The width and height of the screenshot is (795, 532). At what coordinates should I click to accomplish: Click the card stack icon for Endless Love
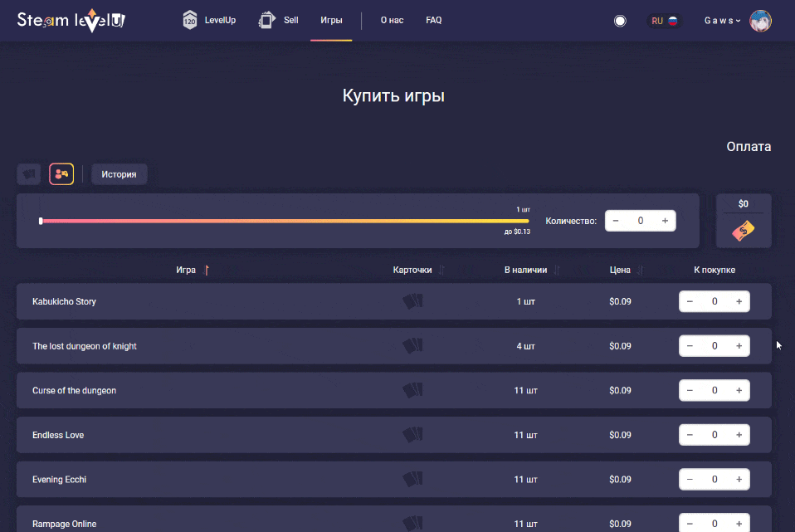click(x=412, y=434)
